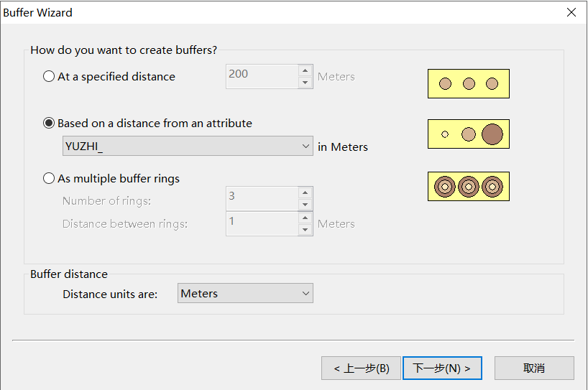Proceed with the 下一步(N) button
588x390 pixels.
pos(442,368)
